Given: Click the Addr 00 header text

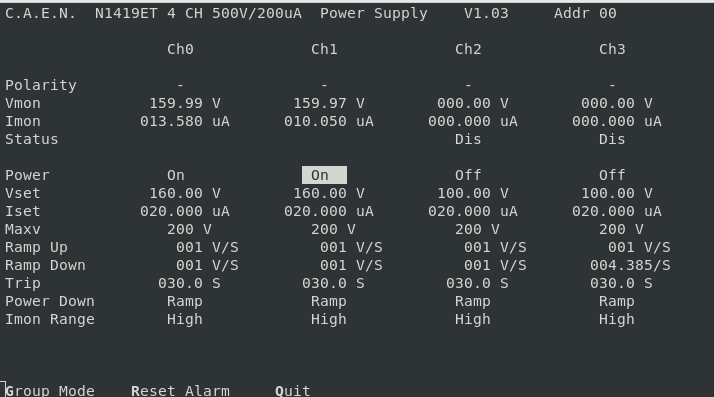Looking at the screenshot, I should pos(585,13).
